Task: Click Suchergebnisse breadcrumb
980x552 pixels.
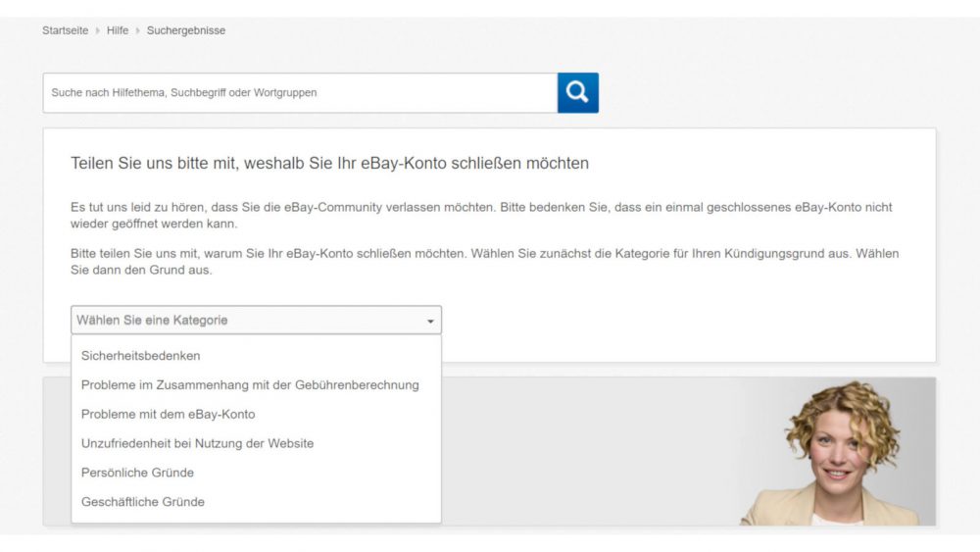Action: pos(185,30)
